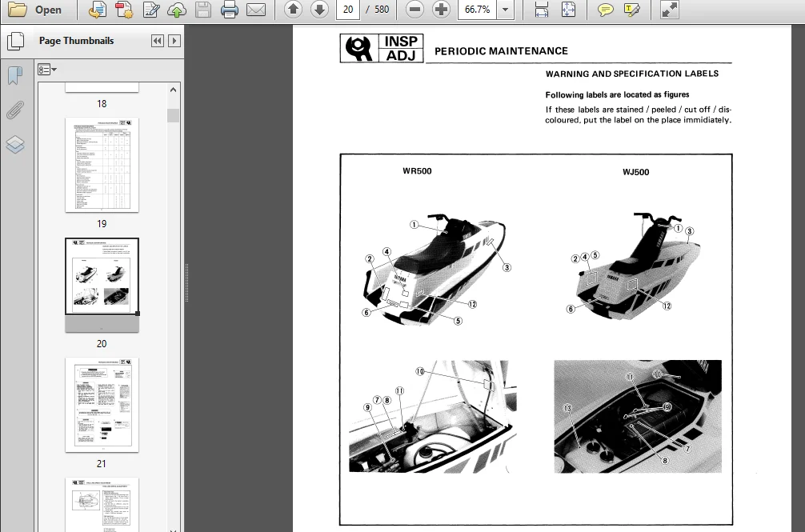
Task: Zoom out with the minus button
Action: tap(415, 10)
